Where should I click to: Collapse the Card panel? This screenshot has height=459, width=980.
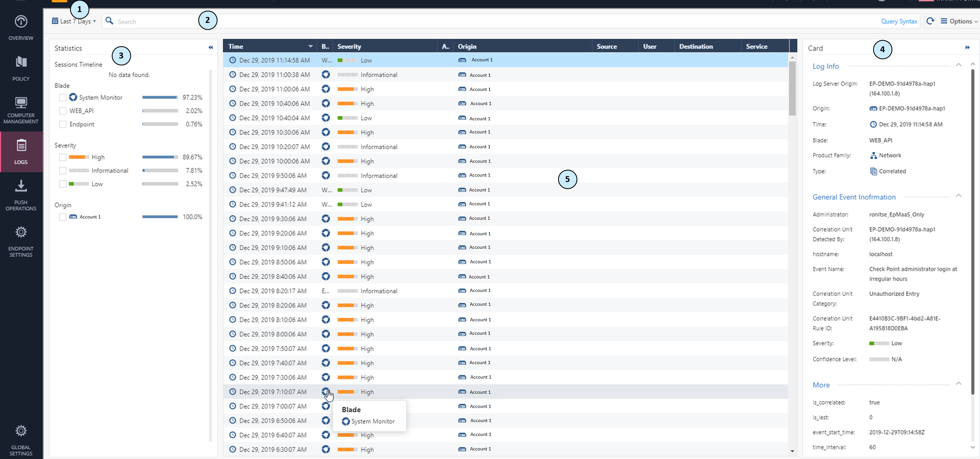tap(967, 47)
